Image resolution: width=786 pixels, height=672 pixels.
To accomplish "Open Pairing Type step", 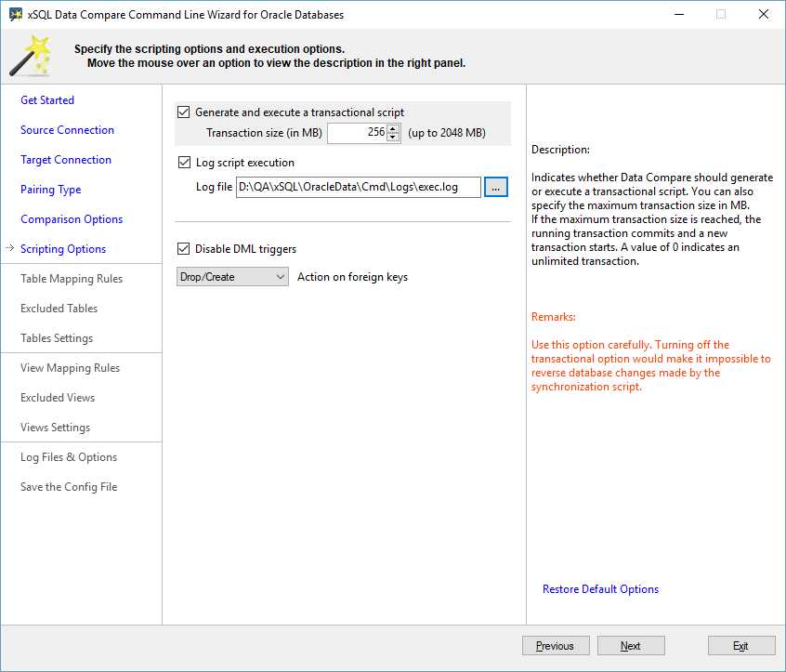I will coord(50,190).
